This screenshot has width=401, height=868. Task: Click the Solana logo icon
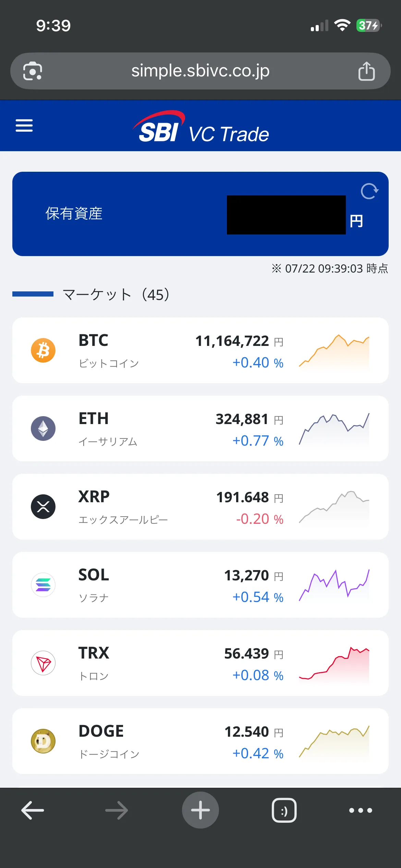(x=43, y=585)
